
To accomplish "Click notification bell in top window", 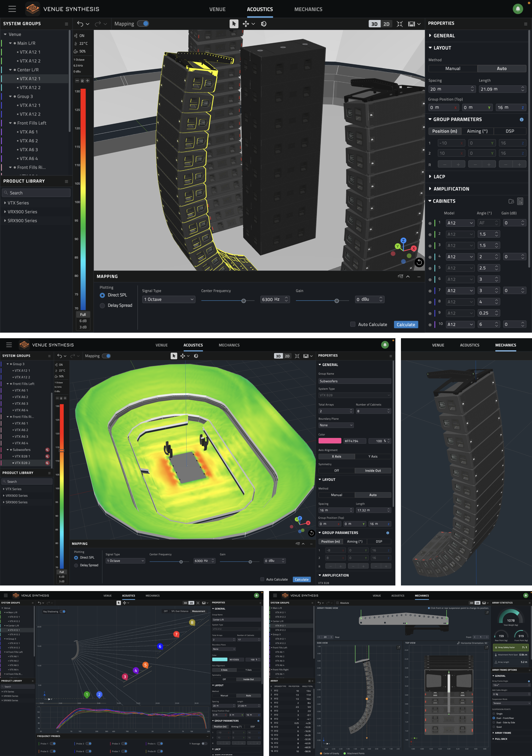I will [518, 9].
